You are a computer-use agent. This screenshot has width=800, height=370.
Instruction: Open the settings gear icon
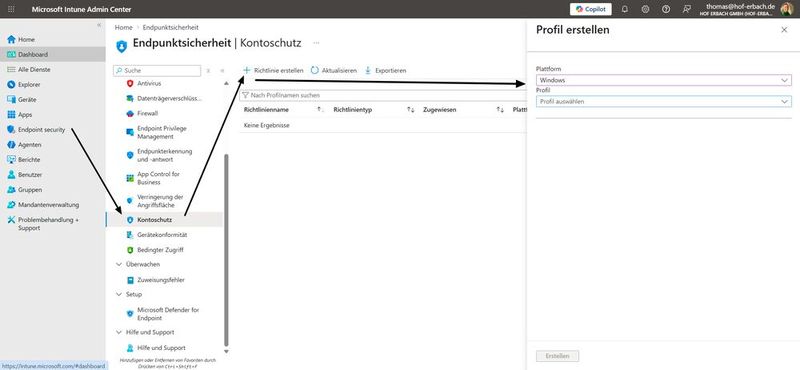pyautogui.click(x=645, y=9)
